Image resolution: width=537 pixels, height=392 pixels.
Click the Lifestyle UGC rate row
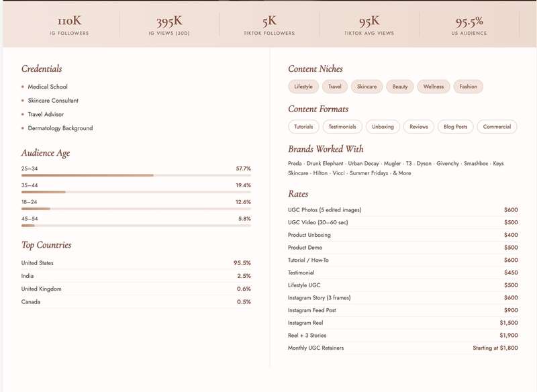point(403,285)
